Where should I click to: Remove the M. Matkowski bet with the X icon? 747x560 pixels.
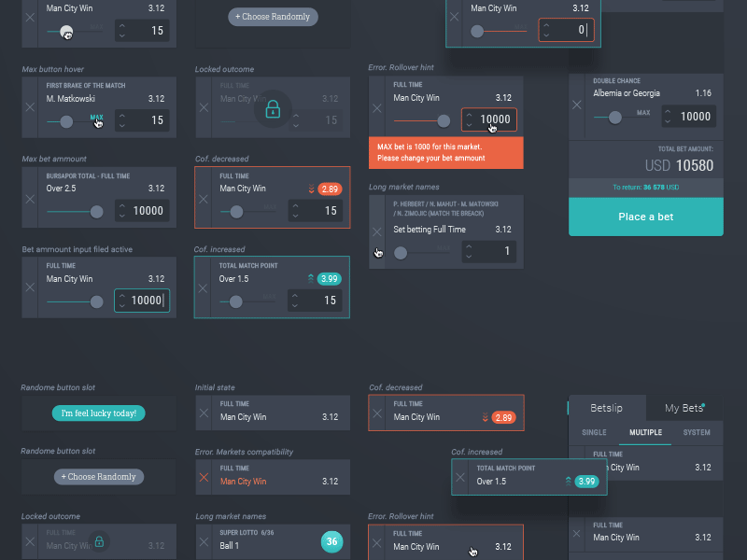pos(29,107)
